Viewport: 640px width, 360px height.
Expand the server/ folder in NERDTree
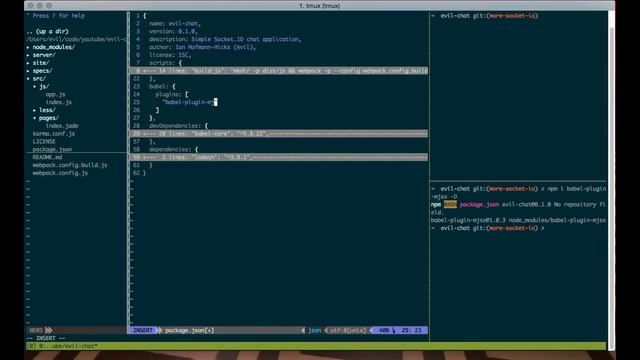[44, 55]
